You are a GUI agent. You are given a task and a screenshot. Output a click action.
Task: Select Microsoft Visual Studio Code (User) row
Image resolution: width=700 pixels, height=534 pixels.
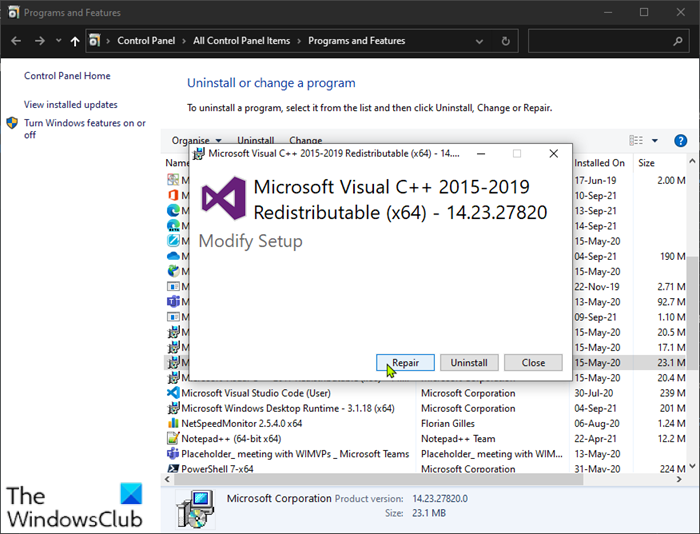tap(425, 393)
